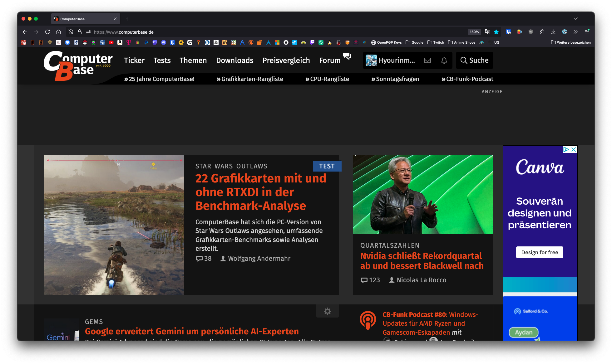Click the uBlock Origin shield icon
Viewport: 612px width, 364px height.
point(531,32)
